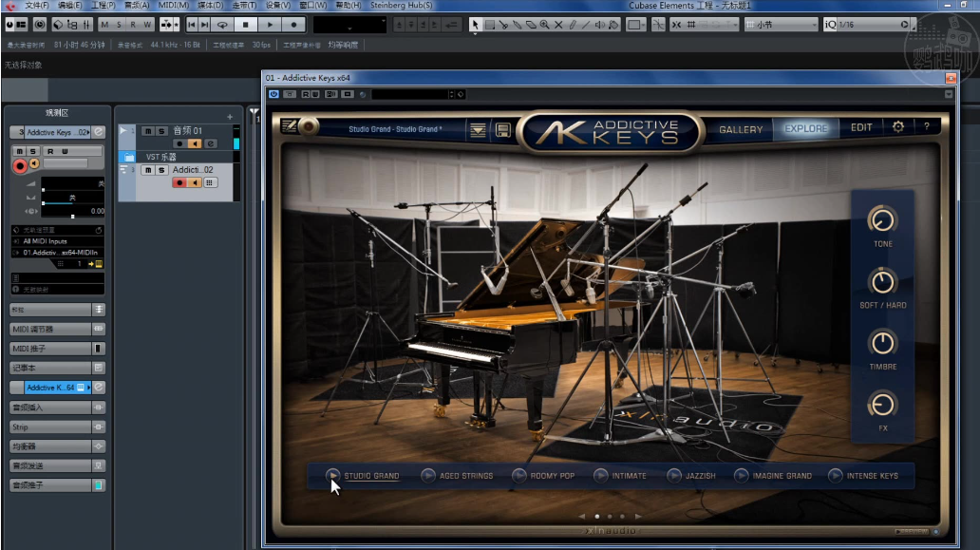Open the 小节 grid type dropdown
980x550 pixels.
[x=781, y=25]
